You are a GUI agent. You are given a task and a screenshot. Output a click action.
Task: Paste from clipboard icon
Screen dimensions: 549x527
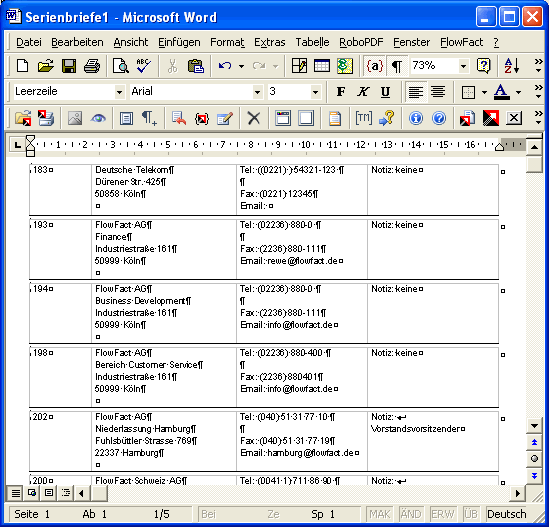pyautogui.click(x=196, y=66)
